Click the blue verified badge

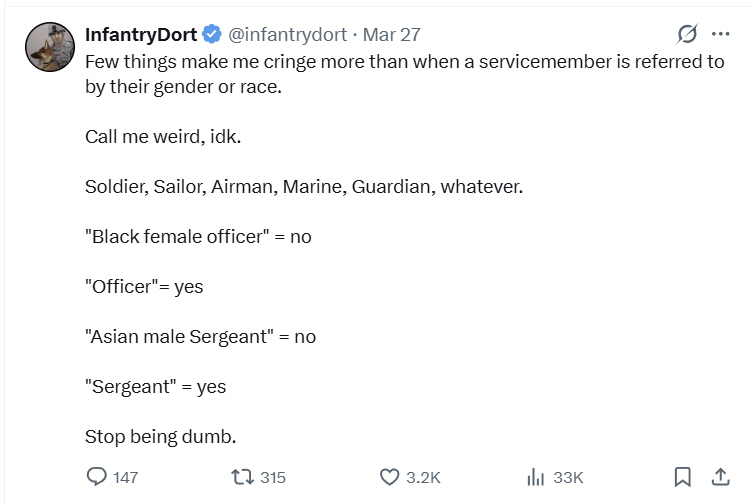(x=211, y=34)
